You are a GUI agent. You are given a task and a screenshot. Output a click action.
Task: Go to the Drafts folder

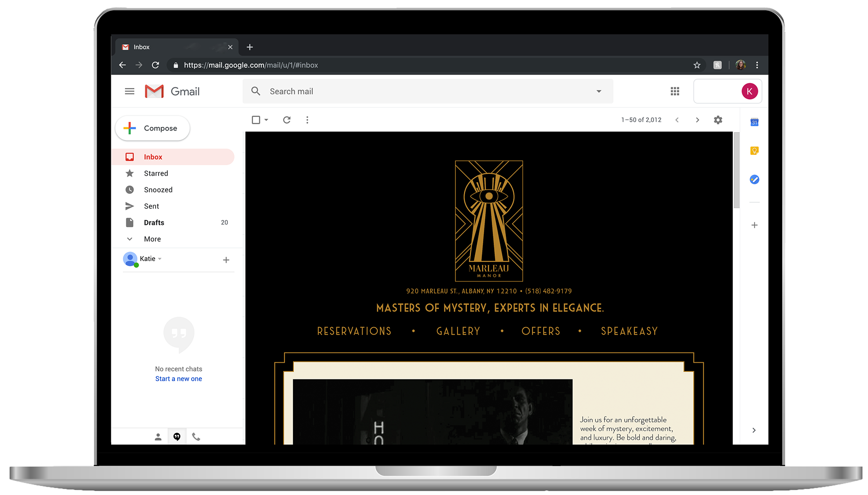point(154,223)
